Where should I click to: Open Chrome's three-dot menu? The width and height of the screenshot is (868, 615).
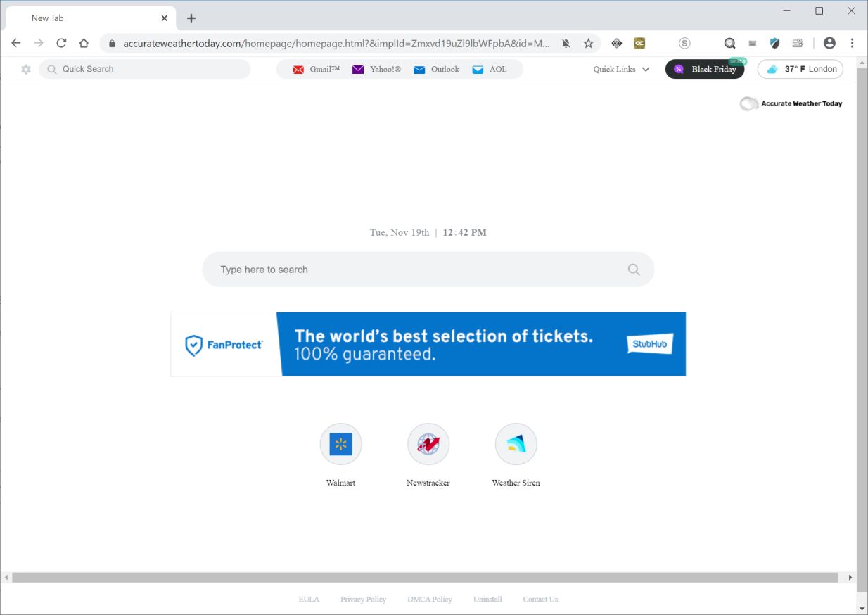pyautogui.click(x=853, y=43)
